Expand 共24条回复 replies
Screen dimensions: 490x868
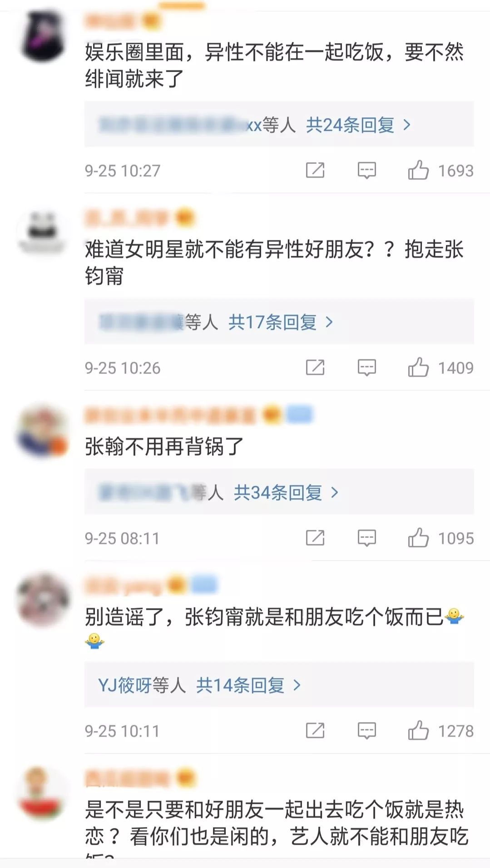click(358, 125)
